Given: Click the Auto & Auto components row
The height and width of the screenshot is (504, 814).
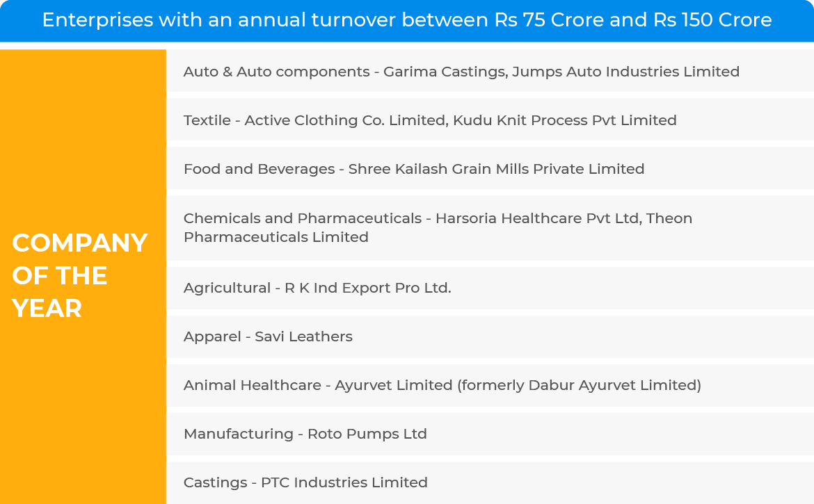Looking at the screenshot, I should tap(490, 71).
